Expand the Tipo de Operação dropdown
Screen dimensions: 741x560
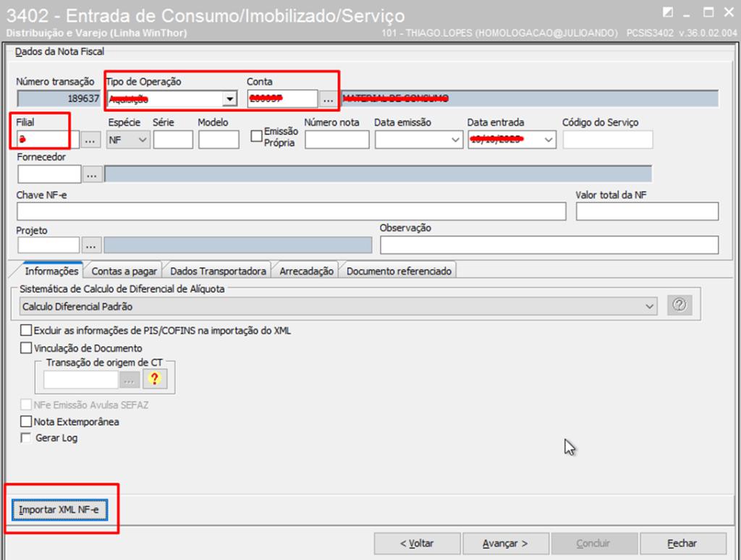click(x=229, y=99)
